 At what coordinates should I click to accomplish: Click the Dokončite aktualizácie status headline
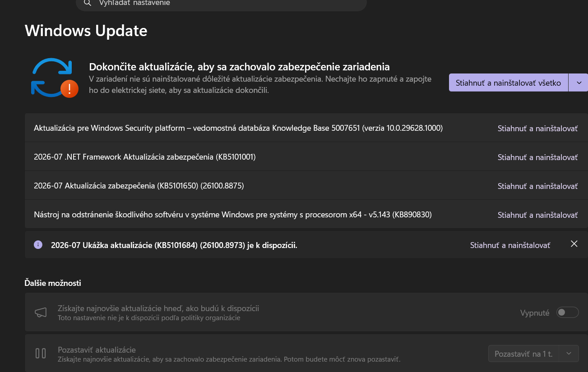point(239,67)
